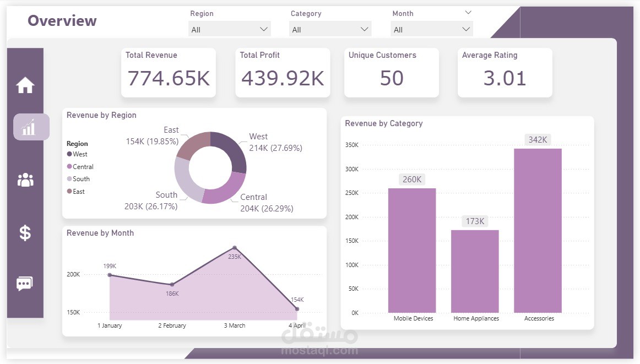
Task: Open the Category slicer dropdown
Action: [330, 29]
